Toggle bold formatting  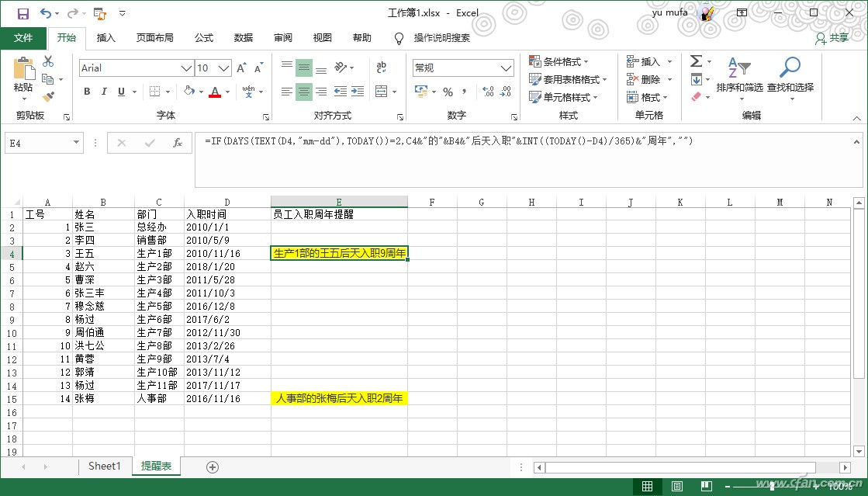point(87,92)
